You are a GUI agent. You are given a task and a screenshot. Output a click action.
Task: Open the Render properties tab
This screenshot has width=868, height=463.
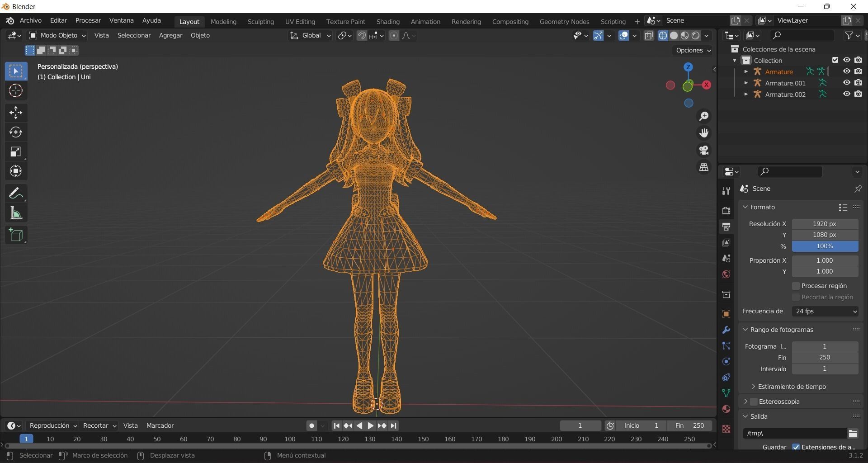tap(726, 211)
